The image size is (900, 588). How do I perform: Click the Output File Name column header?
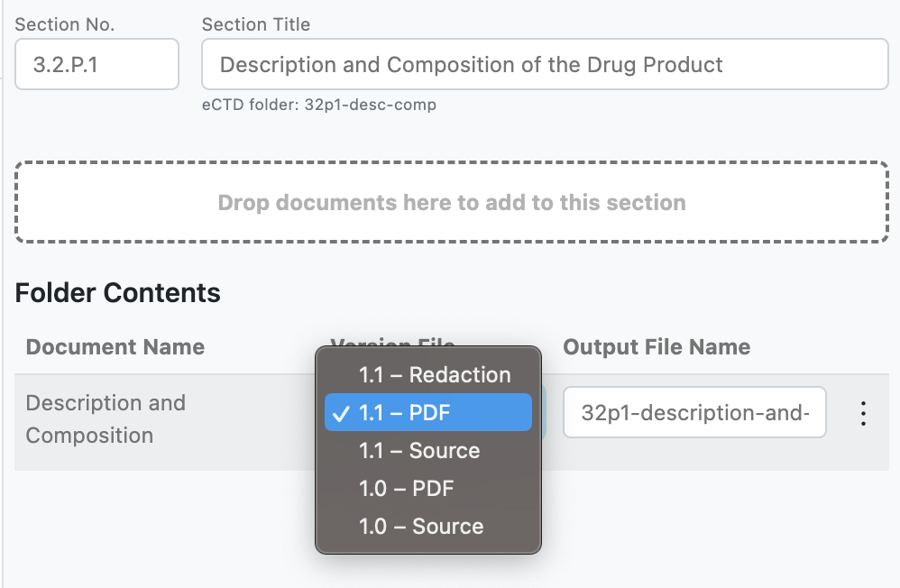656,346
